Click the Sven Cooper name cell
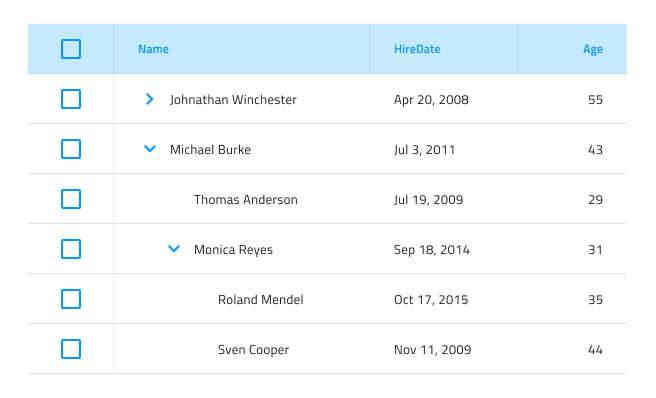 tap(241, 349)
